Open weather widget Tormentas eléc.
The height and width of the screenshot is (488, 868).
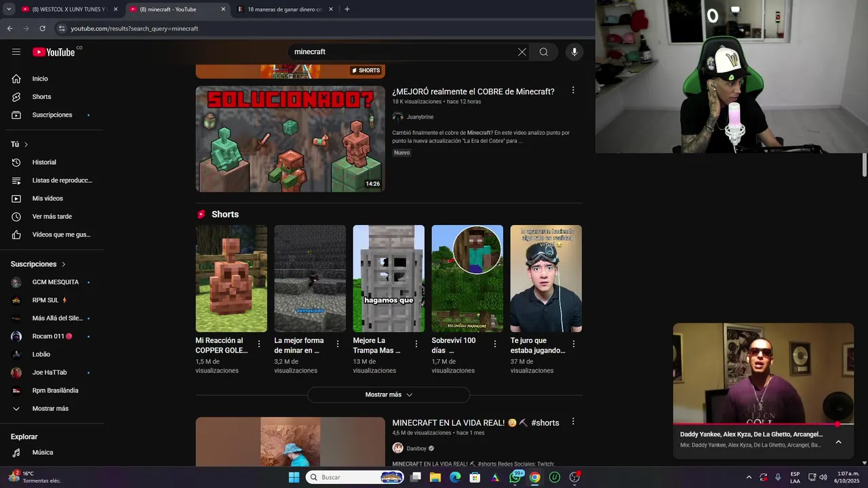pyautogui.click(x=35, y=477)
